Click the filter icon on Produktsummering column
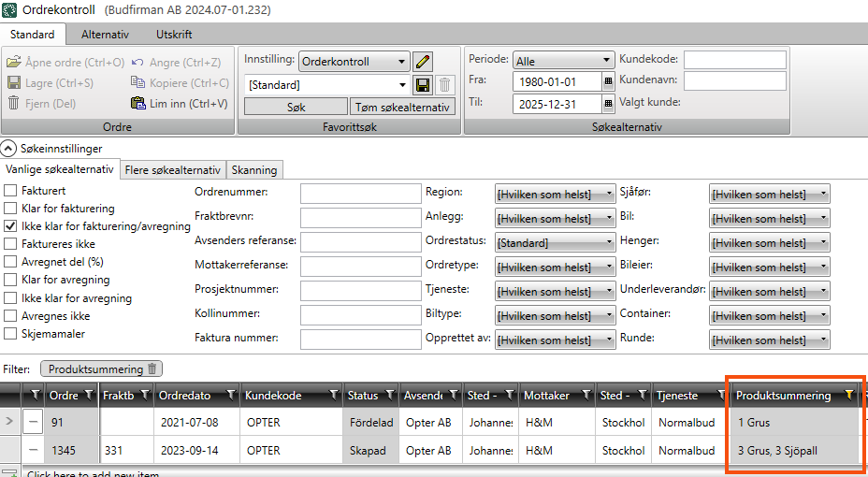 pos(849,396)
